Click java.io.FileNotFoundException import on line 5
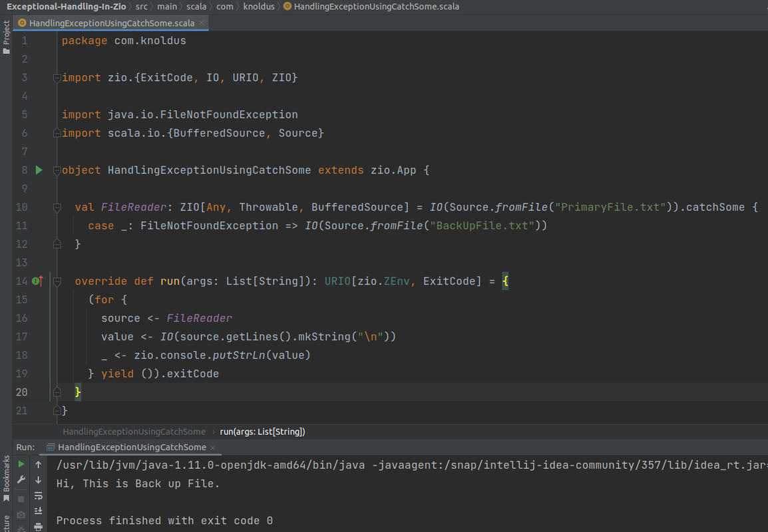This screenshot has height=532, width=768. tap(203, 114)
